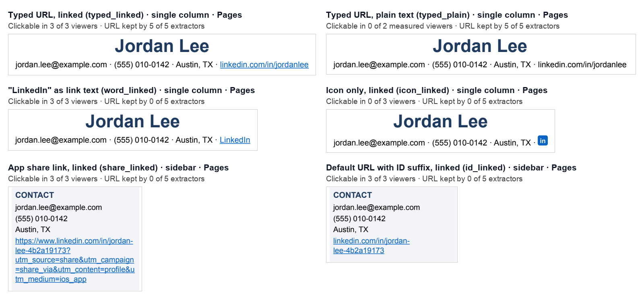The height and width of the screenshot is (301, 644).
Task: Click the CONTACT heading in id_linked sidebar
Action: coord(353,195)
